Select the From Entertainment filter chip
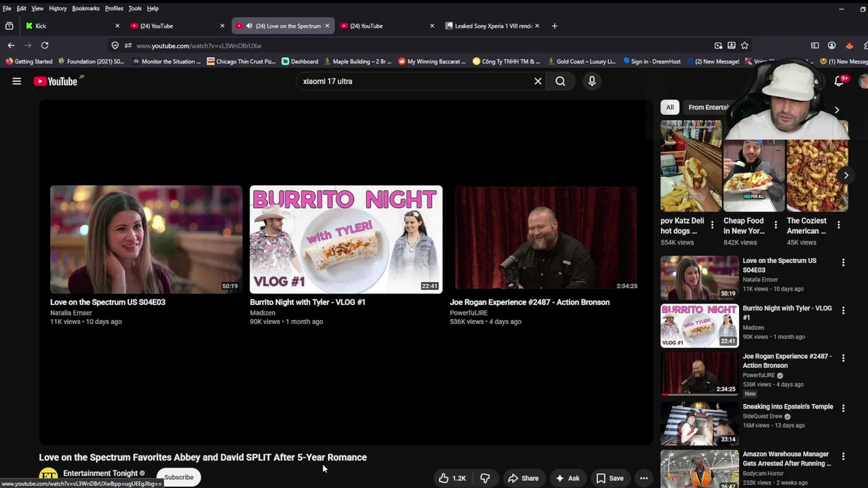The width and height of the screenshot is (868, 488). (x=707, y=107)
